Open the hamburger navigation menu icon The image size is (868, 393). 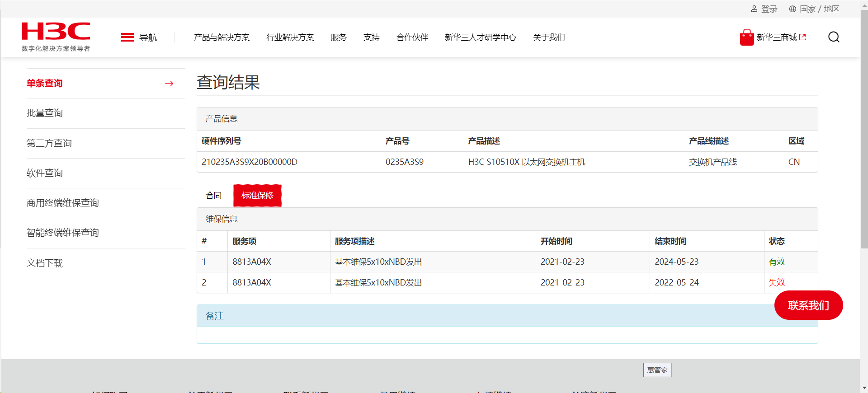point(127,37)
